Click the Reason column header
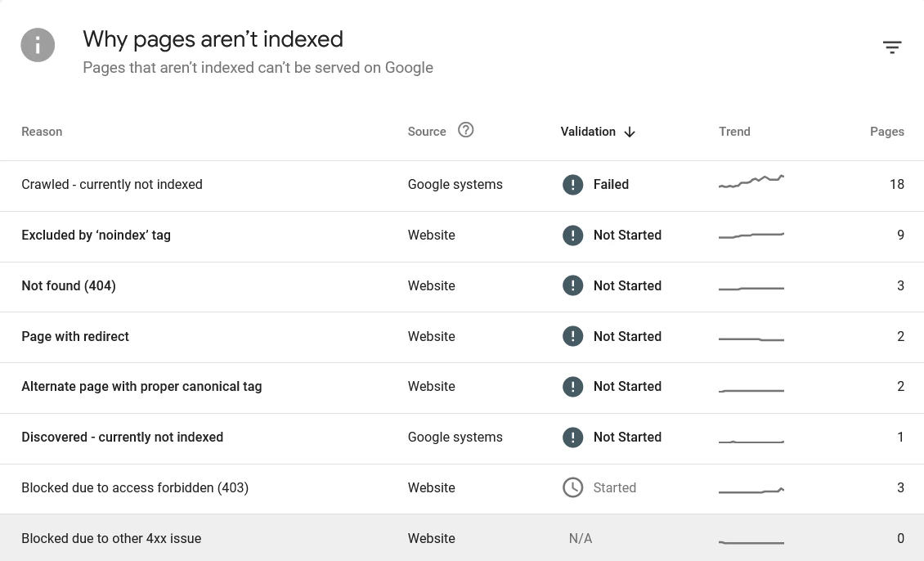The image size is (924, 561). [42, 132]
